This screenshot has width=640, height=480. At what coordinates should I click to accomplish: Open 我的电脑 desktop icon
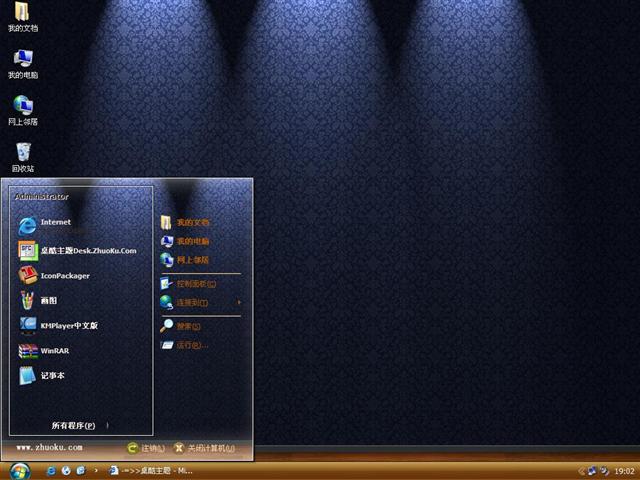pyautogui.click(x=23, y=64)
